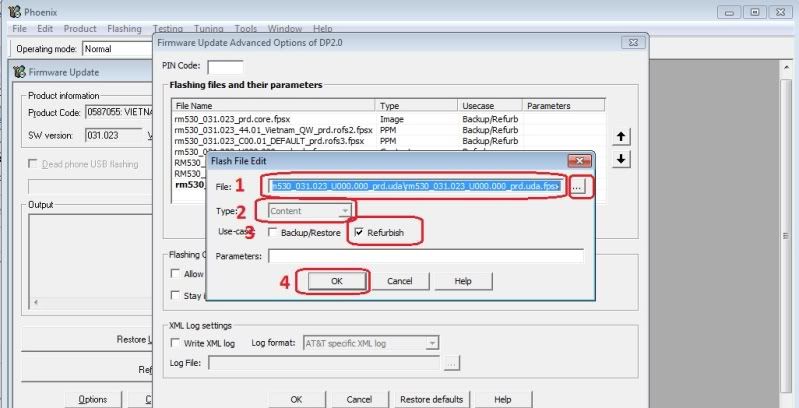
Task: Click the PIN Code input field
Action: click(x=225, y=67)
